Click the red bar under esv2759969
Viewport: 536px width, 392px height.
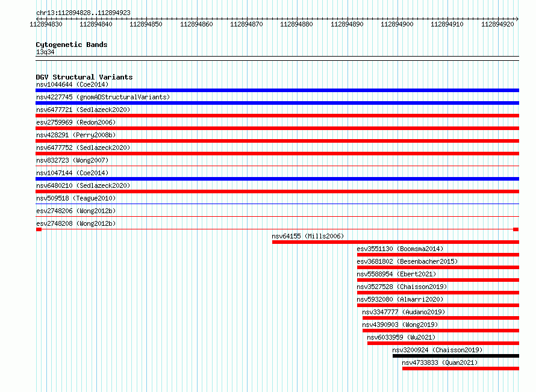coord(277,128)
